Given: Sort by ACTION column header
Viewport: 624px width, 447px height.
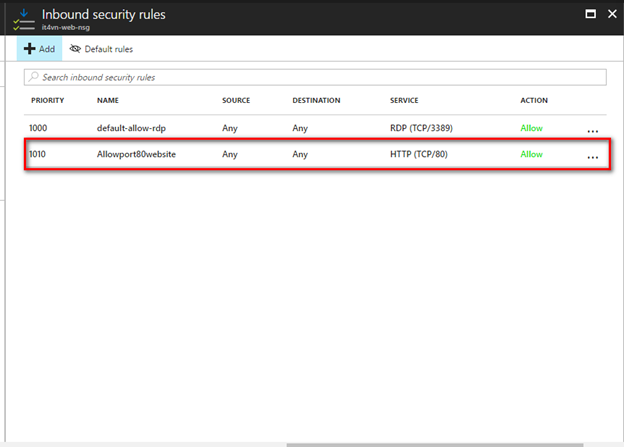Looking at the screenshot, I should pos(533,101).
